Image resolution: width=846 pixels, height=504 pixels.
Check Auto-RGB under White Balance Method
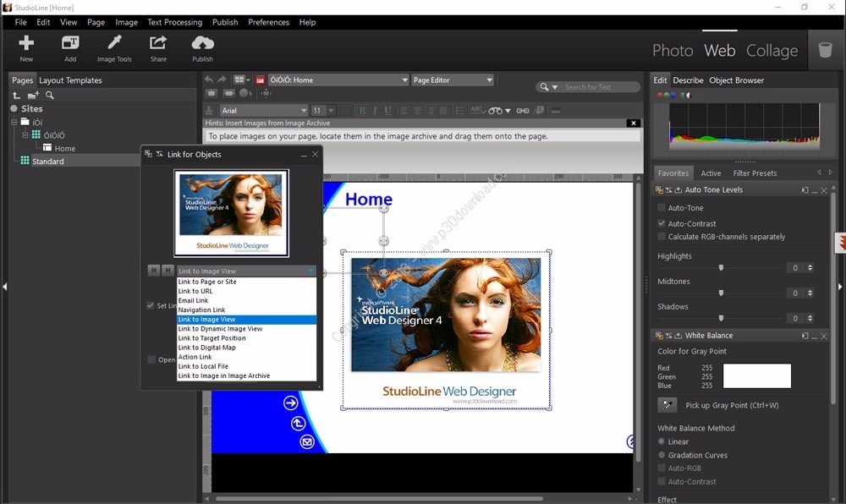(x=662, y=468)
